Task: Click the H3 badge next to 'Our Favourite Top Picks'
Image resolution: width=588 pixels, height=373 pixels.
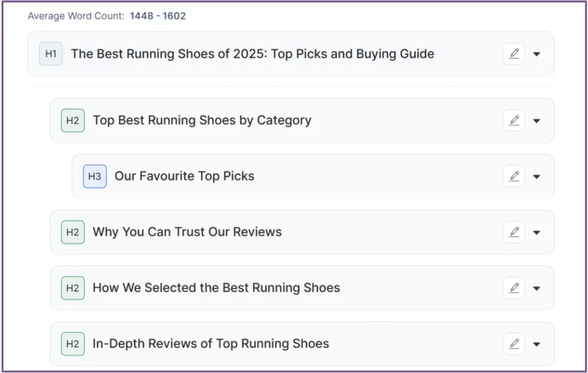Action: point(94,176)
